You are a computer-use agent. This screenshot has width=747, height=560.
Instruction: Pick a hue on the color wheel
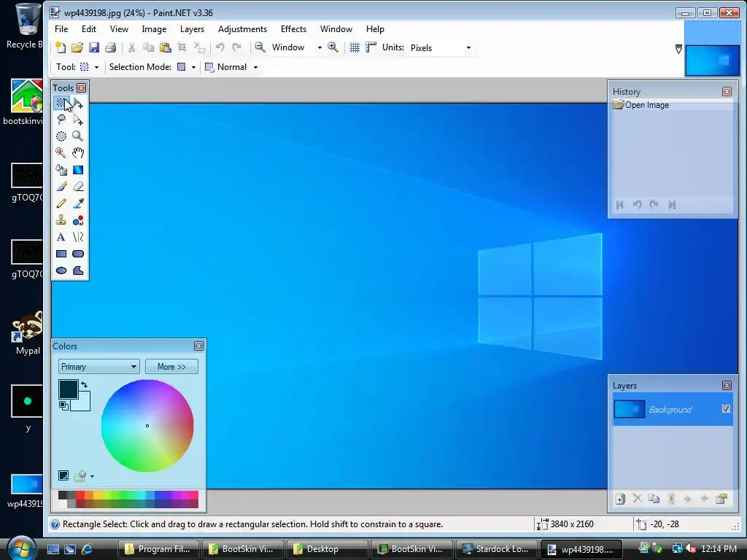click(x=147, y=426)
